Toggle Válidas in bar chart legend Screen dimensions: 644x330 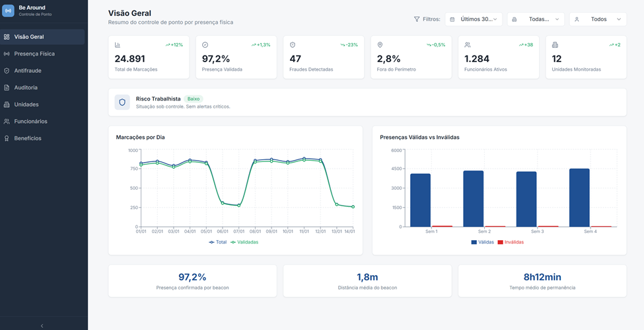[x=483, y=242]
